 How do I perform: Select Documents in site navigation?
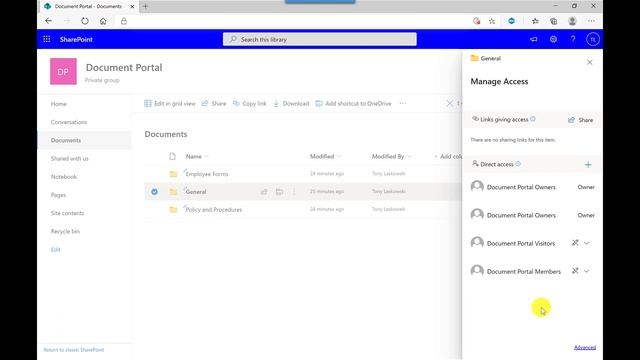coord(66,140)
